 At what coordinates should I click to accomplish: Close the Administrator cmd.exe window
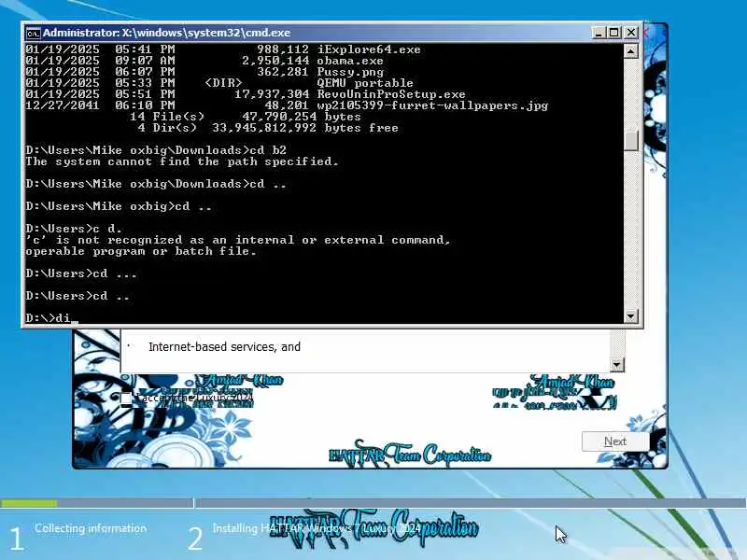click(x=631, y=33)
